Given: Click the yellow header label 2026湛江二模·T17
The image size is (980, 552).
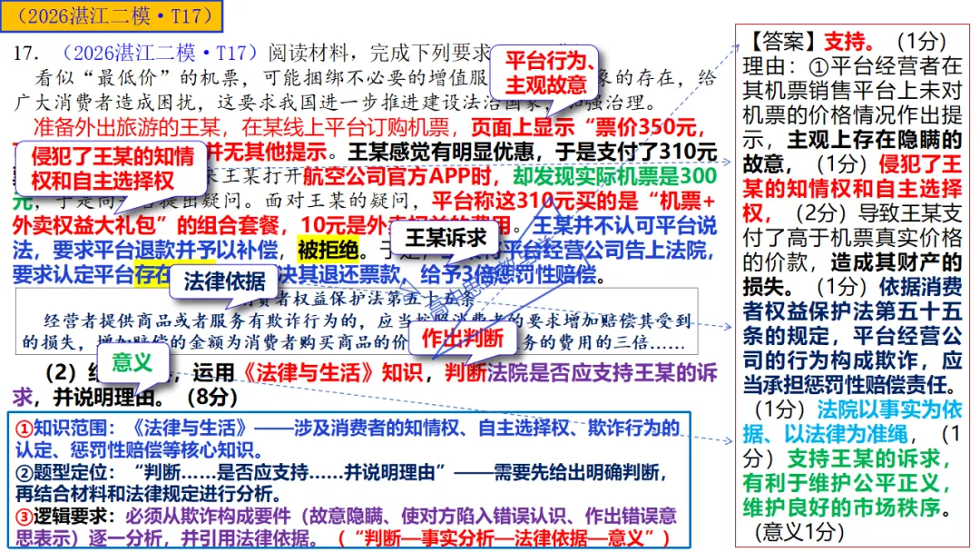Looking at the screenshot, I should click(112, 15).
